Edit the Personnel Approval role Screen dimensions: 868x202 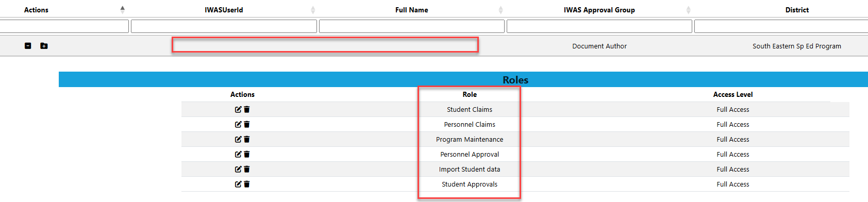pos(238,154)
